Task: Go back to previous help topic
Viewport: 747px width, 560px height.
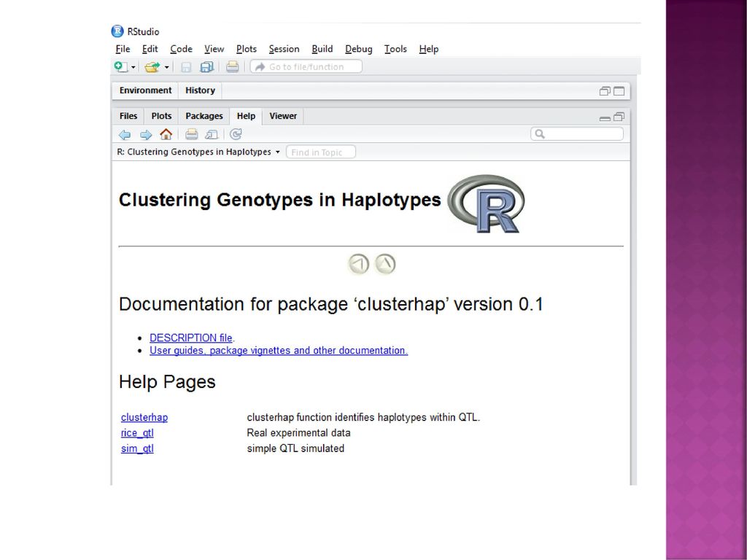Action: 125,135
